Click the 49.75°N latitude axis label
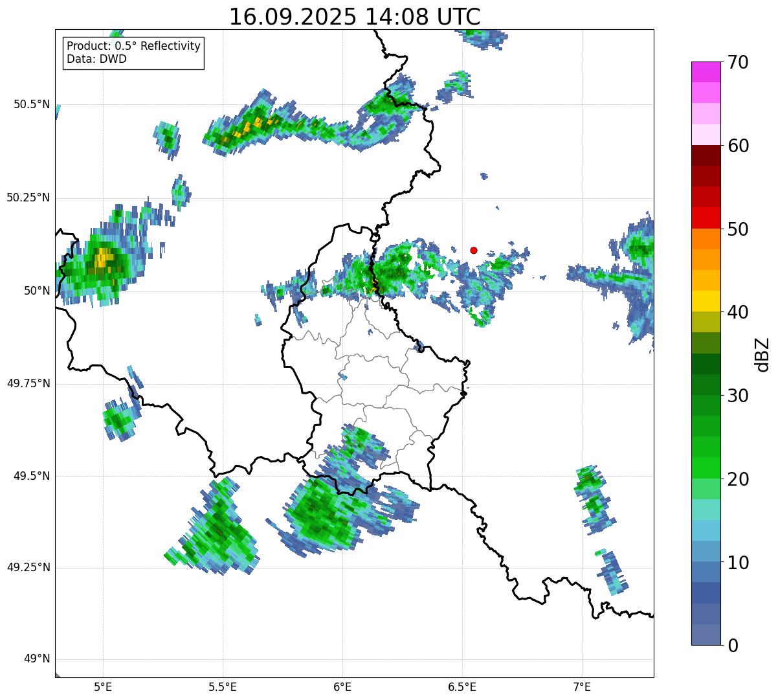Screen dimensions: 778x700 [x=28, y=383]
